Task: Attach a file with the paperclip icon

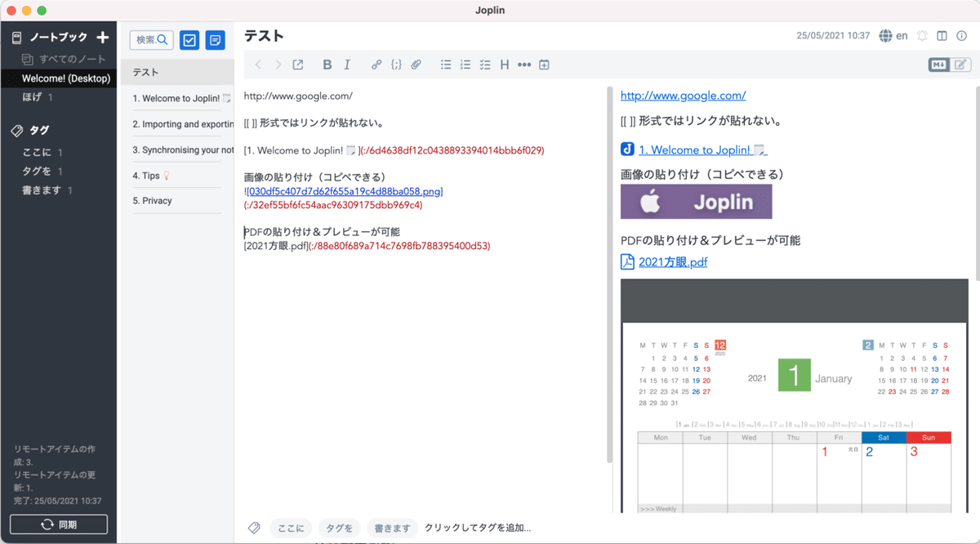Action: coord(416,65)
